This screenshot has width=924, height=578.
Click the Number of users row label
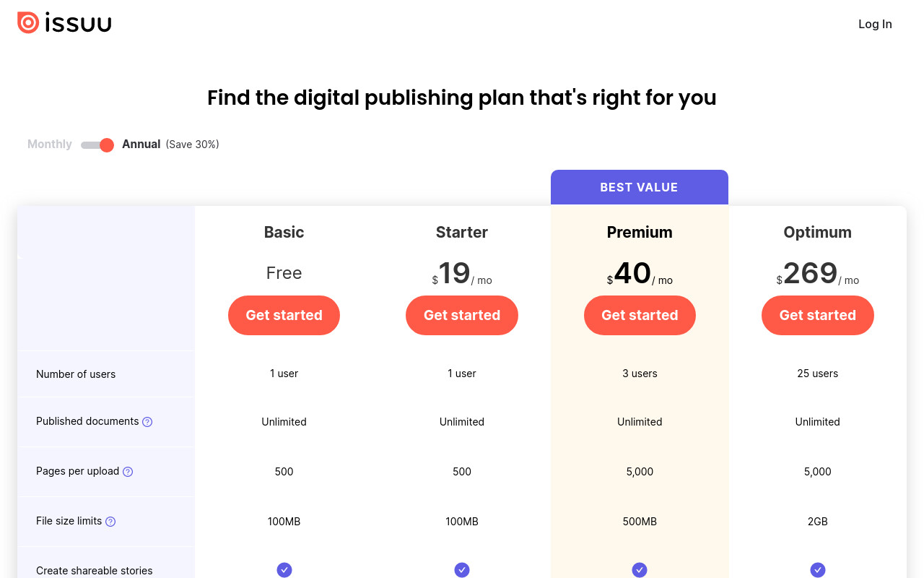pyautogui.click(x=76, y=374)
